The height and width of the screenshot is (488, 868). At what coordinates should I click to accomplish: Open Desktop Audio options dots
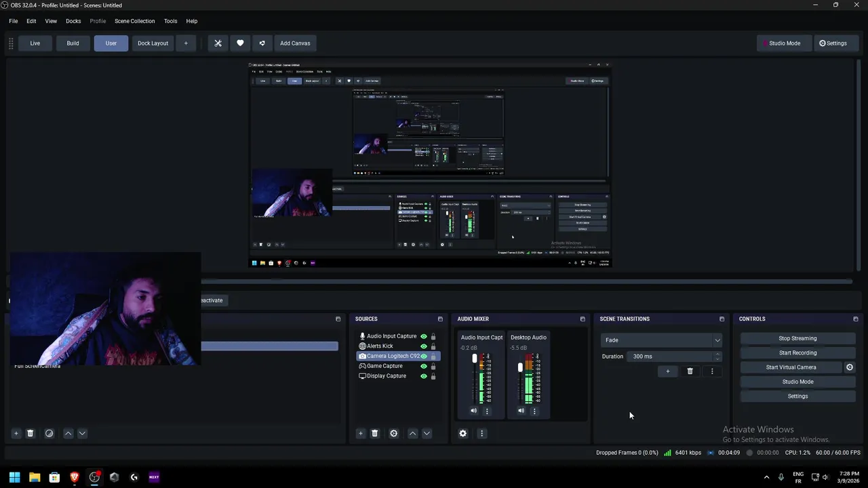pos(534,411)
